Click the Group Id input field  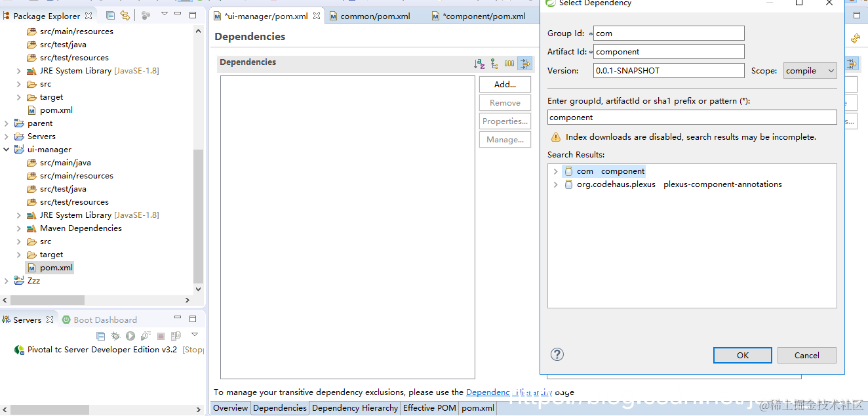click(669, 33)
